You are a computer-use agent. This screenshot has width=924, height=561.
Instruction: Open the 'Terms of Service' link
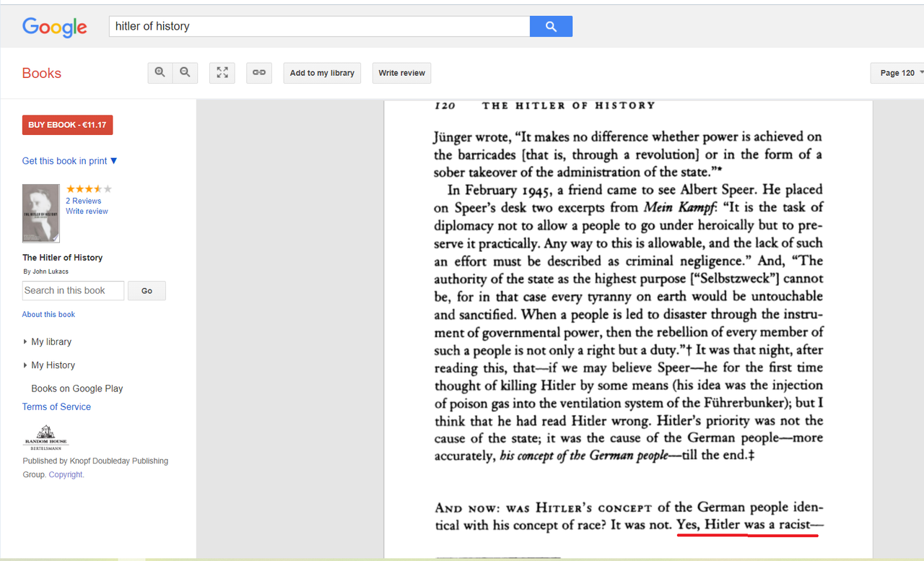(56, 407)
